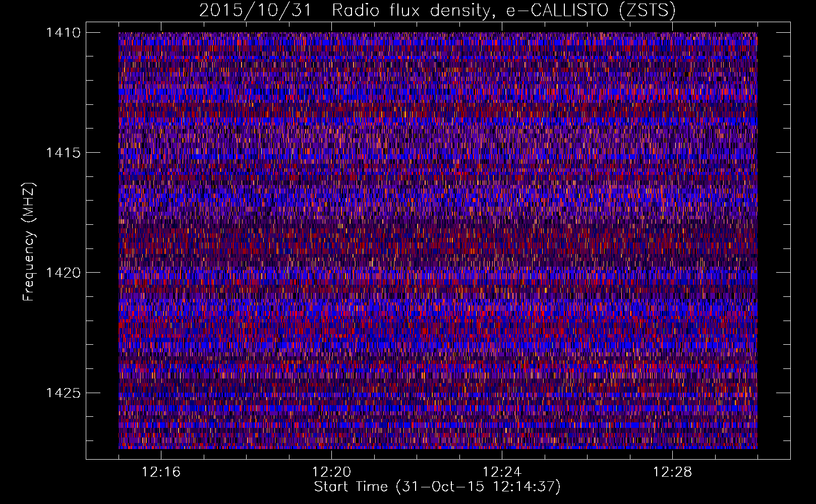Click the 'Frequency (MHZ)' y-axis title
Image resolution: width=816 pixels, height=504 pixels.
29,241
